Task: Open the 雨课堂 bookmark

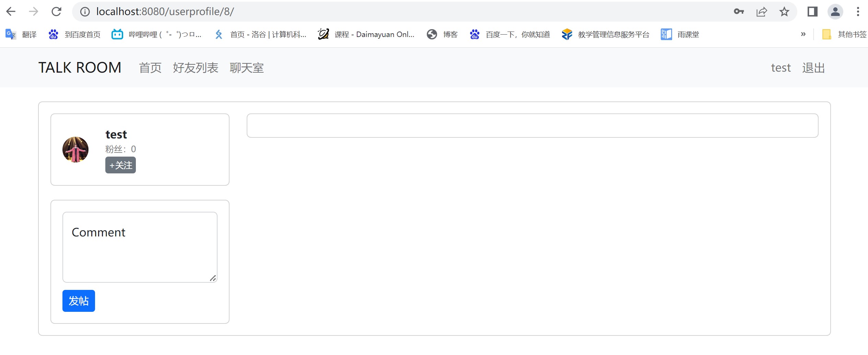Action: click(x=666, y=34)
